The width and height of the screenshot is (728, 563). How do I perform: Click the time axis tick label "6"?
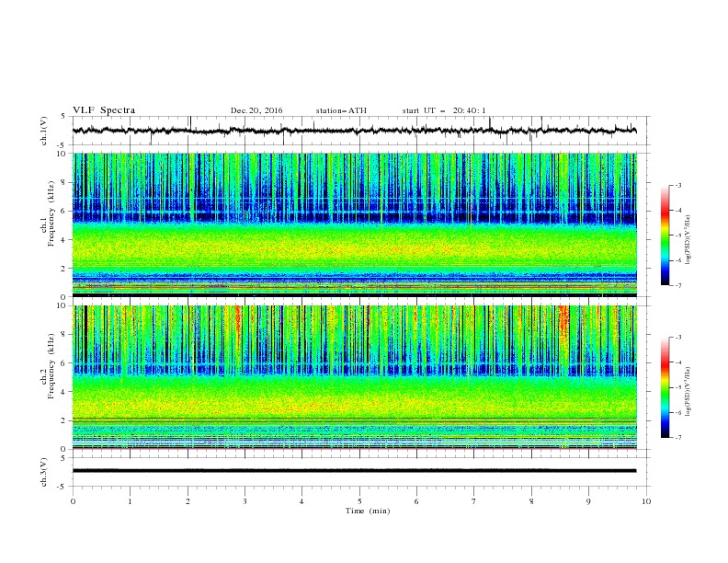click(x=416, y=501)
